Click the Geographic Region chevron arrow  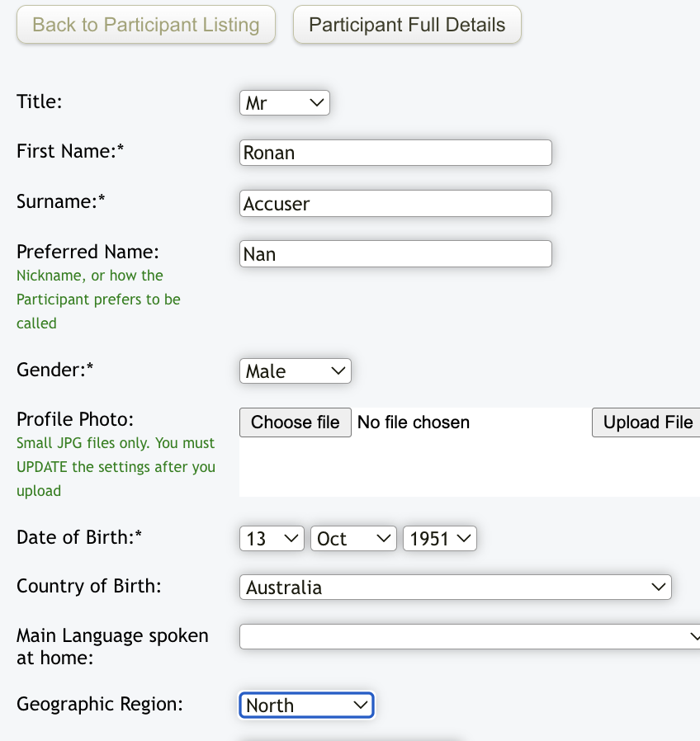click(360, 706)
